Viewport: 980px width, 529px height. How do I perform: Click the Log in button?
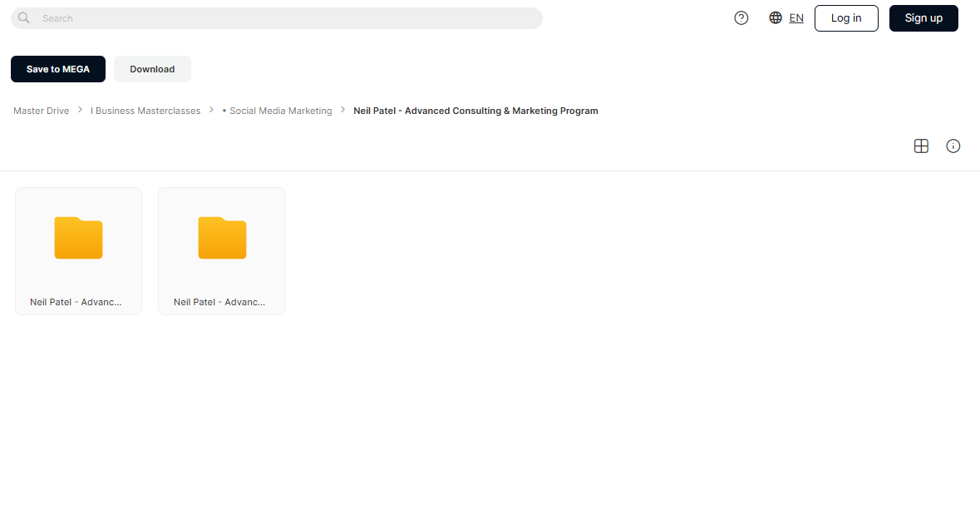point(846,18)
